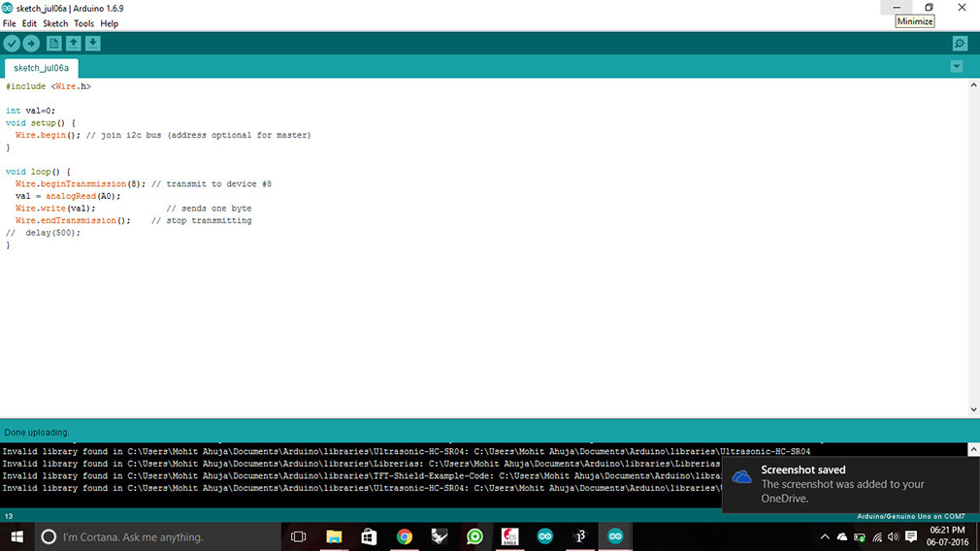Open File Explorer from the taskbar
This screenshot has height=551, width=980.
334,536
